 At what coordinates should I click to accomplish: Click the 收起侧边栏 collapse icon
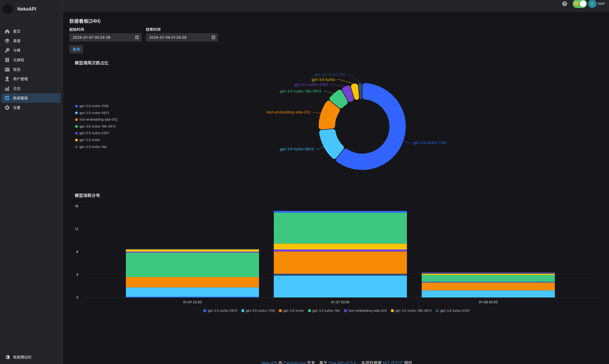click(x=8, y=357)
